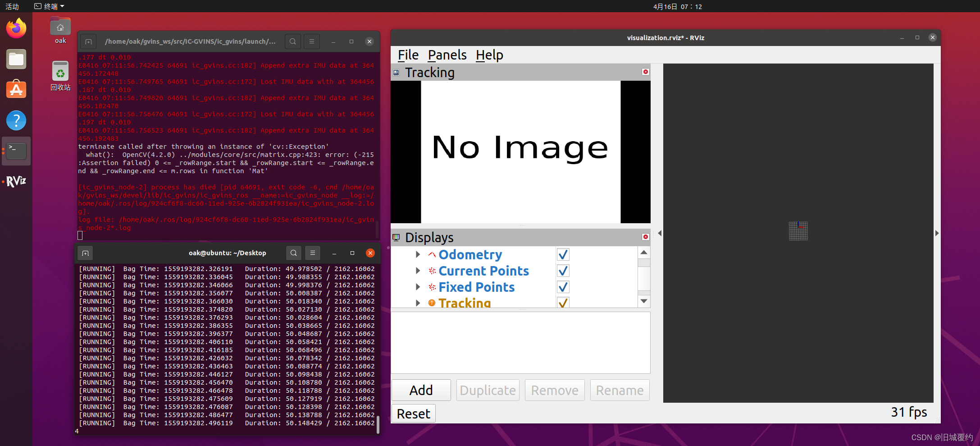Click the display description text area
The width and height of the screenshot is (980, 446).
pyautogui.click(x=520, y=343)
